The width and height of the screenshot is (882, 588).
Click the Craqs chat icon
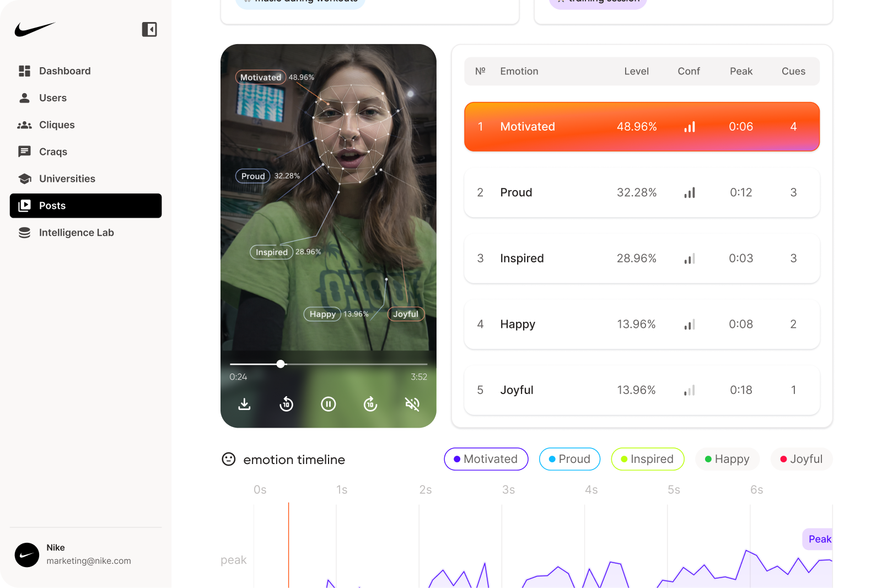(24, 152)
